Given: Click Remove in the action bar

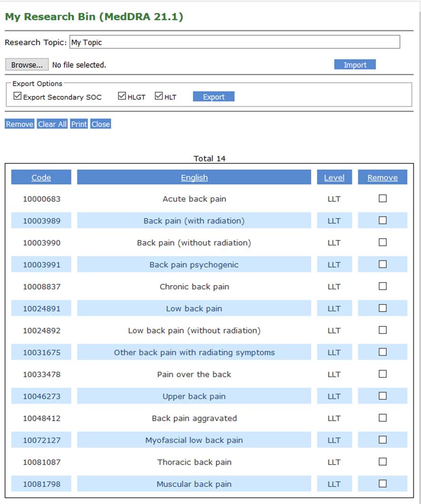Looking at the screenshot, I should pos(19,124).
